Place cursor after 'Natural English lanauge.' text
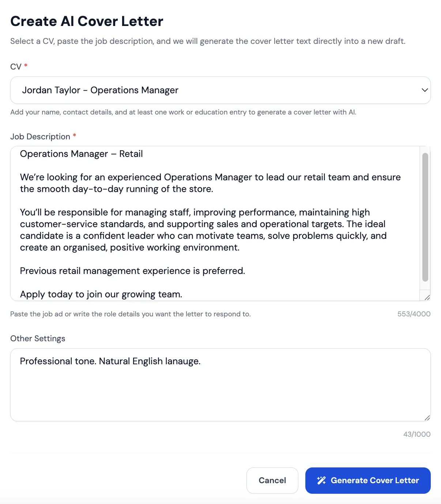Viewport: 441px width, 504px height. (x=201, y=361)
